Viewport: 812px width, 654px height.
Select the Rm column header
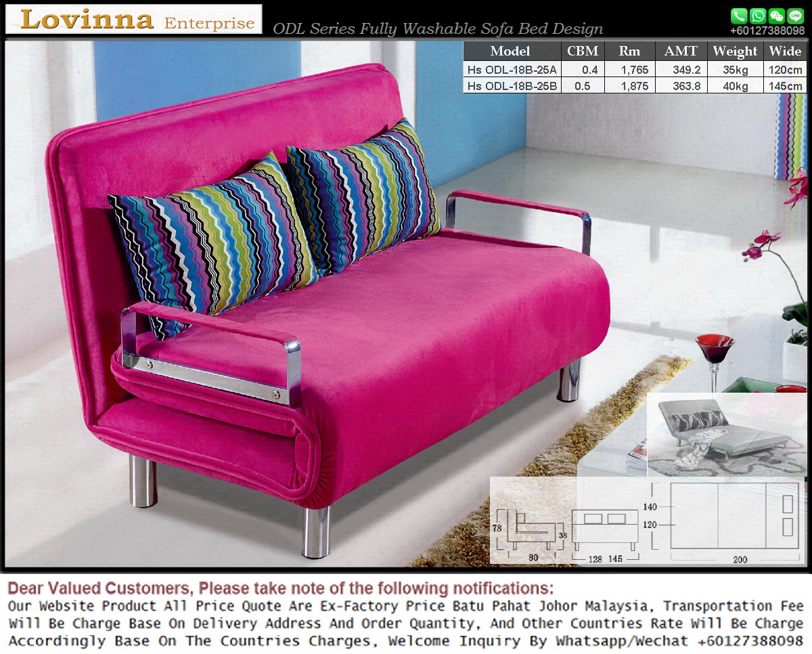point(629,51)
